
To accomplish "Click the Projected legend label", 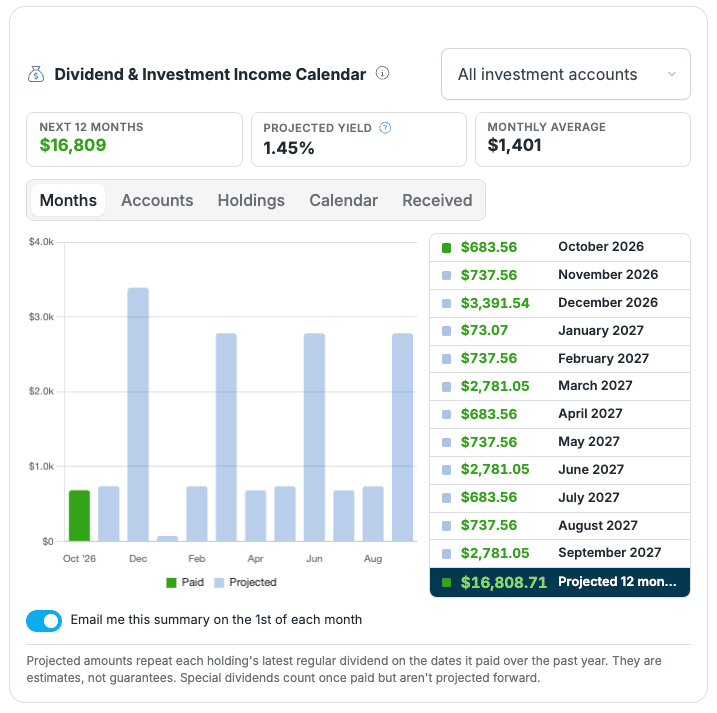I will tap(253, 582).
